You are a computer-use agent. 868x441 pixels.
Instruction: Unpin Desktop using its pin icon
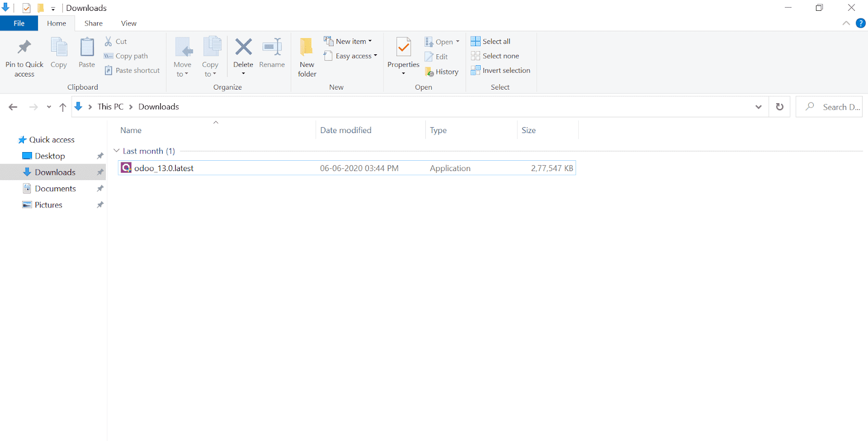click(x=100, y=156)
